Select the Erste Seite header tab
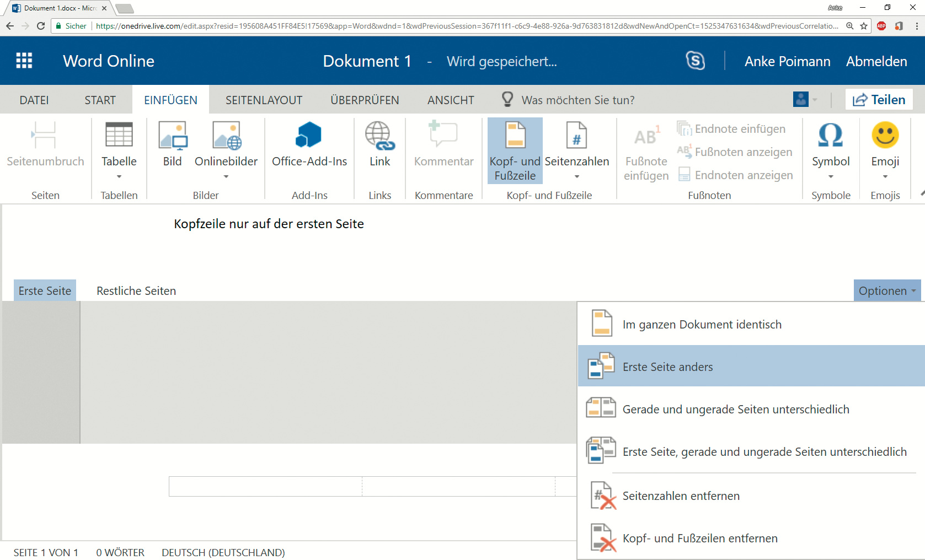Image resolution: width=925 pixels, height=560 pixels. [45, 290]
